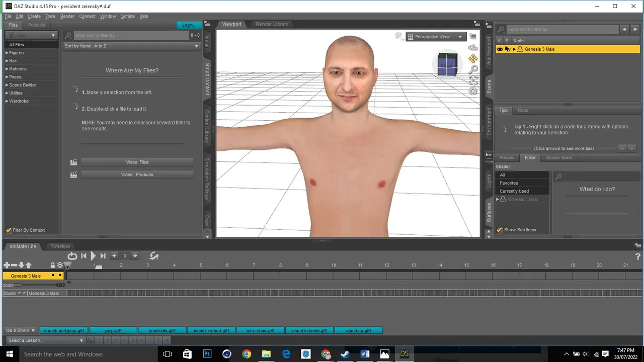Open the File menu

point(8,16)
